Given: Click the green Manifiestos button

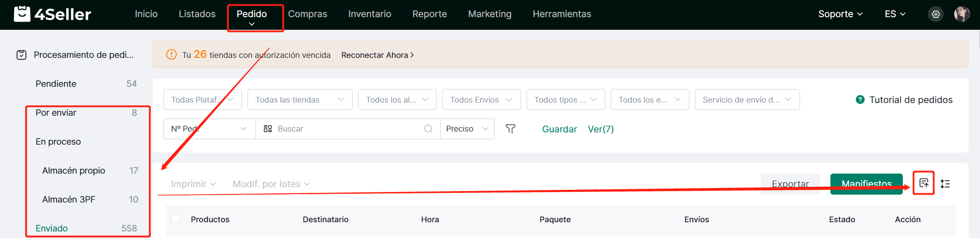Looking at the screenshot, I should [x=866, y=184].
